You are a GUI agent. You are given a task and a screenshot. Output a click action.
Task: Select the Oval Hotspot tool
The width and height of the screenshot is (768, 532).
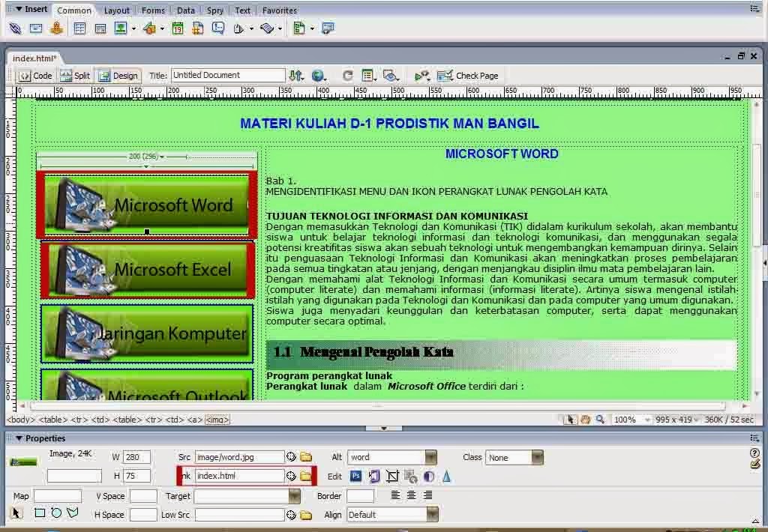tap(56, 513)
